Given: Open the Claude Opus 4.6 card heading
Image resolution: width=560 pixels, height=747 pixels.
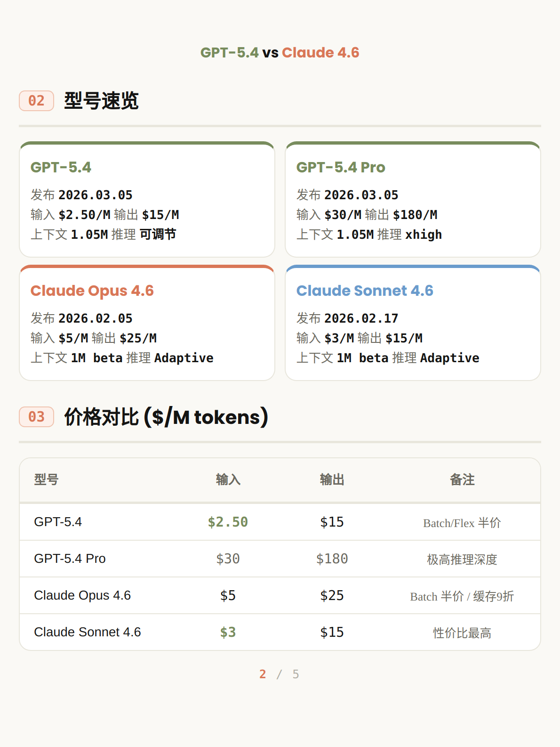Looking at the screenshot, I should pos(92,291).
